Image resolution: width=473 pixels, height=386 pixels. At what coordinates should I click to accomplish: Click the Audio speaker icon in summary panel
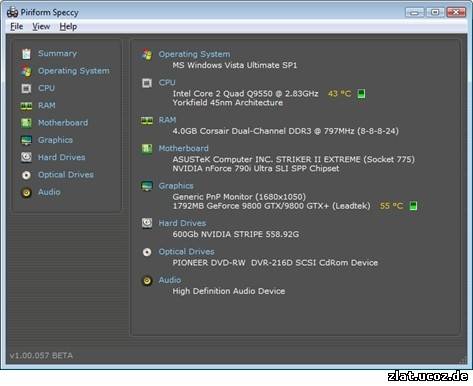[147, 281]
